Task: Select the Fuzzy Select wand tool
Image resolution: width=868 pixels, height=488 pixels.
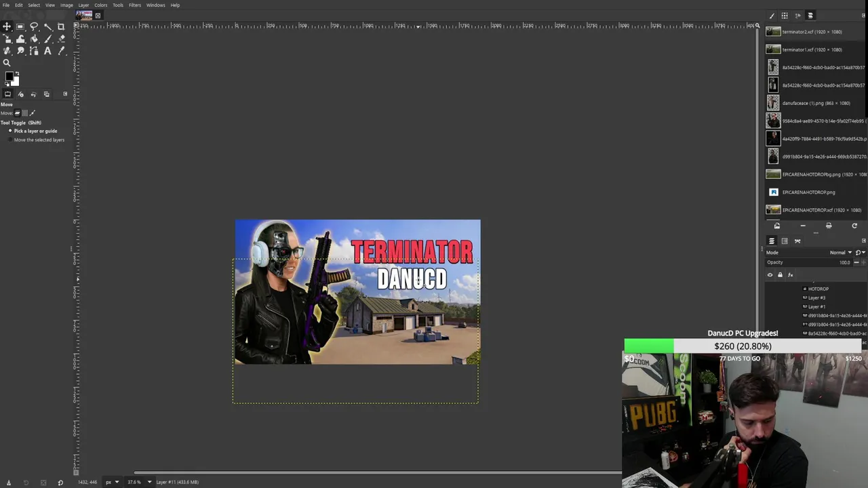Action: [47, 26]
